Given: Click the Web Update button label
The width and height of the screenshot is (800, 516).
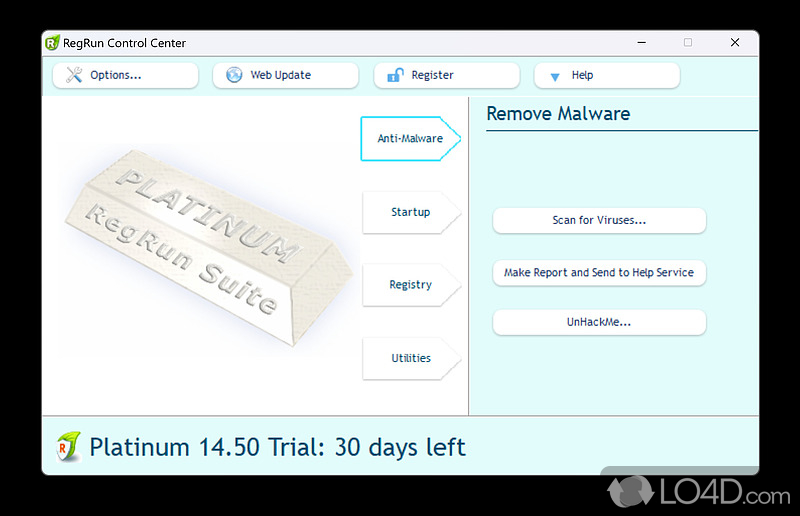Looking at the screenshot, I should click(x=281, y=75).
